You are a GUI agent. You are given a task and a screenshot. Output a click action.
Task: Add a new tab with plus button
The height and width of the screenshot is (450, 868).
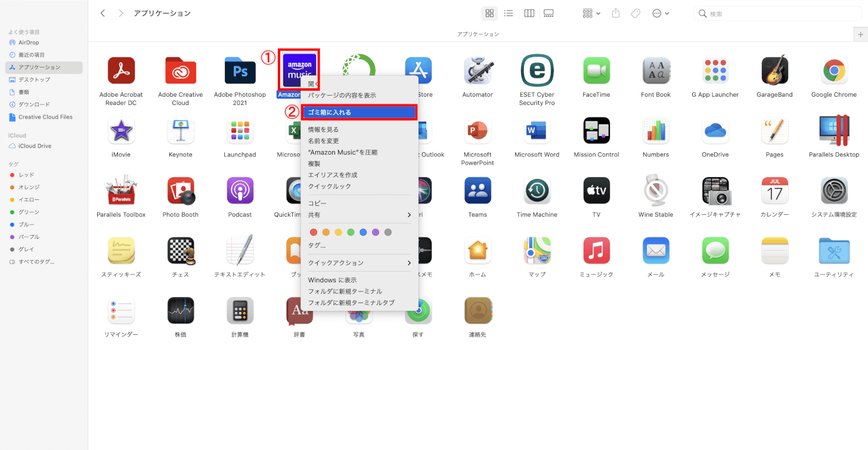tap(860, 35)
